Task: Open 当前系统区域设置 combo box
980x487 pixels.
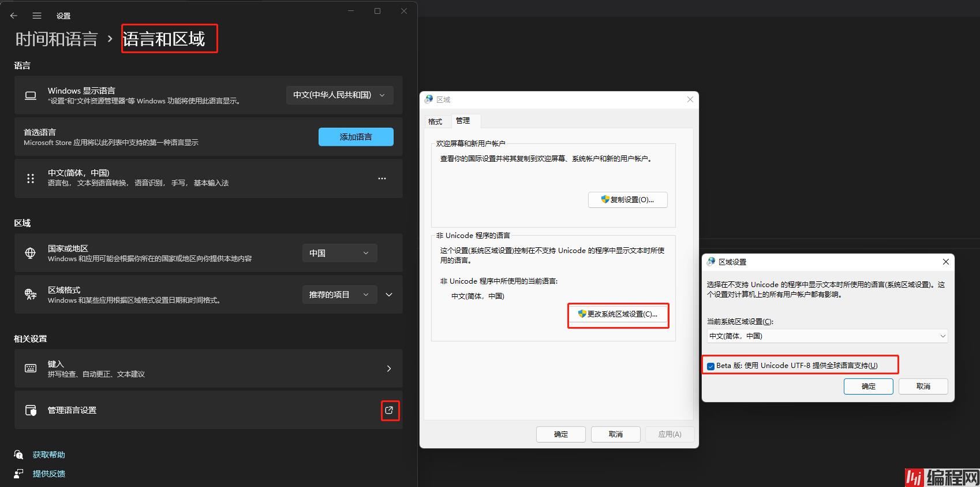Action: [827, 336]
